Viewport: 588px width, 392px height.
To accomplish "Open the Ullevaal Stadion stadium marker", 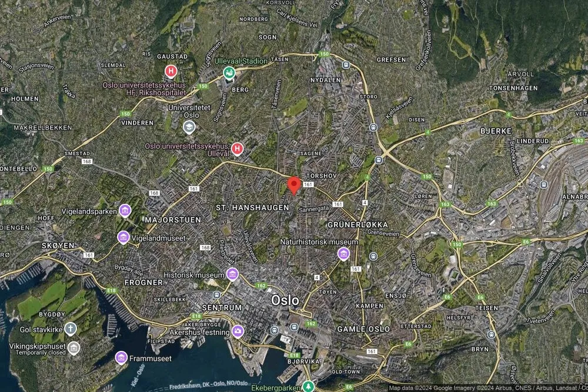I will (228, 73).
